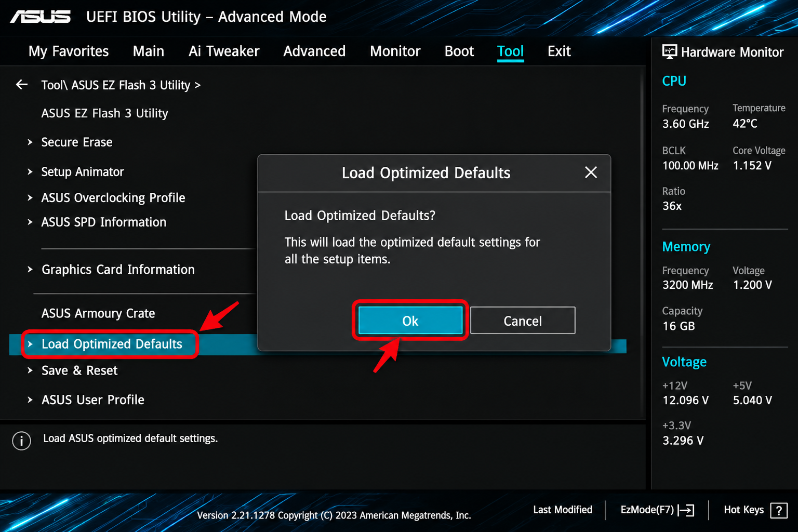Image resolution: width=798 pixels, height=532 pixels.
Task: Open the Boot tab
Action: pyautogui.click(x=459, y=51)
